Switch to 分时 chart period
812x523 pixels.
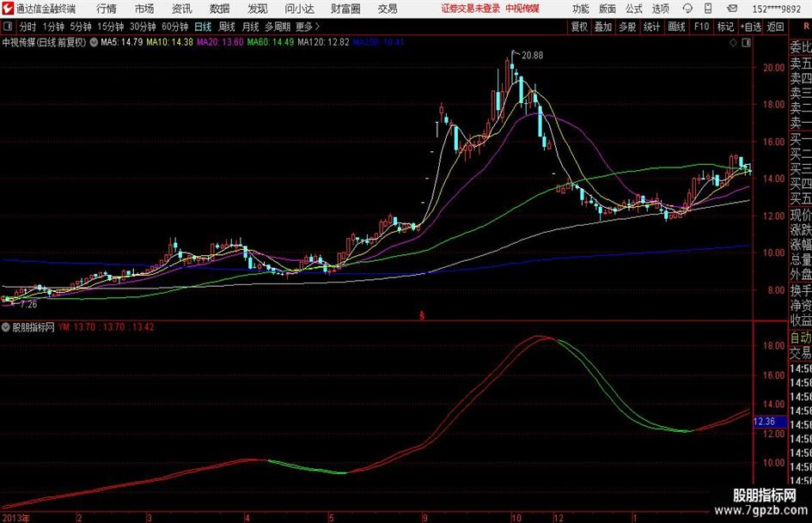[28, 27]
